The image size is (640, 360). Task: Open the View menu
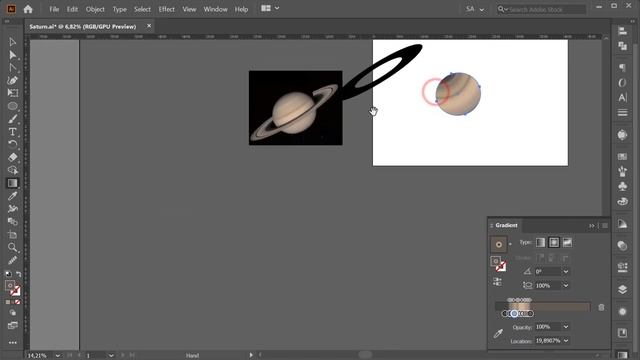189,9
